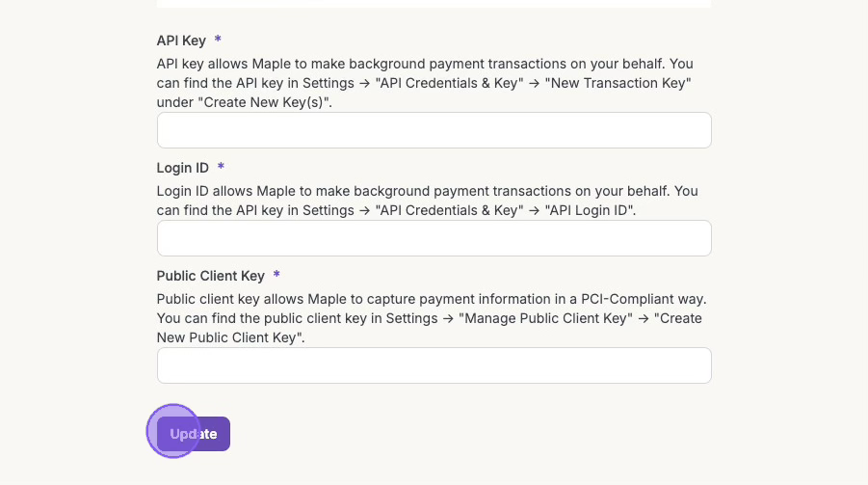Click the "Login ID" field label
This screenshot has height=485, width=868.
tap(183, 168)
